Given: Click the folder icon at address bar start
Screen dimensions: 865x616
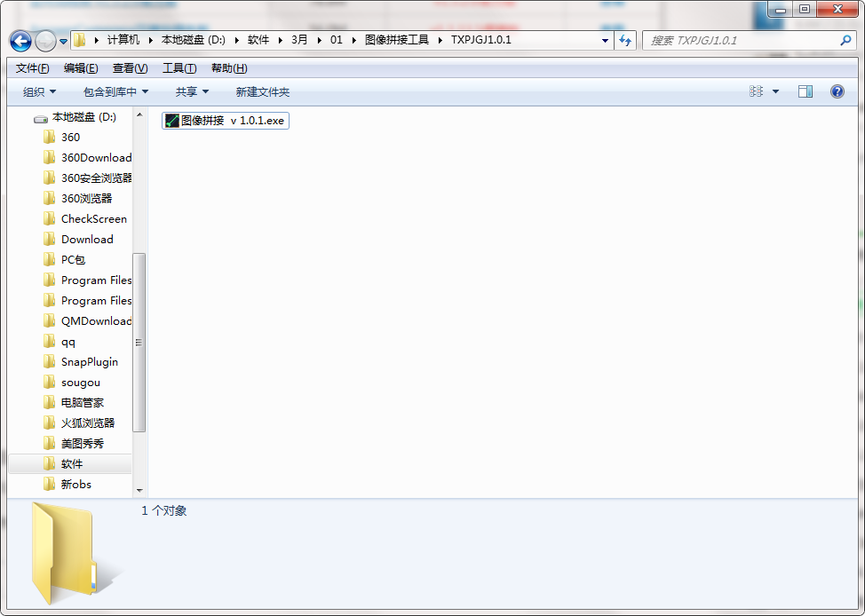Looking at the screenshot, I should coord(80,40).
